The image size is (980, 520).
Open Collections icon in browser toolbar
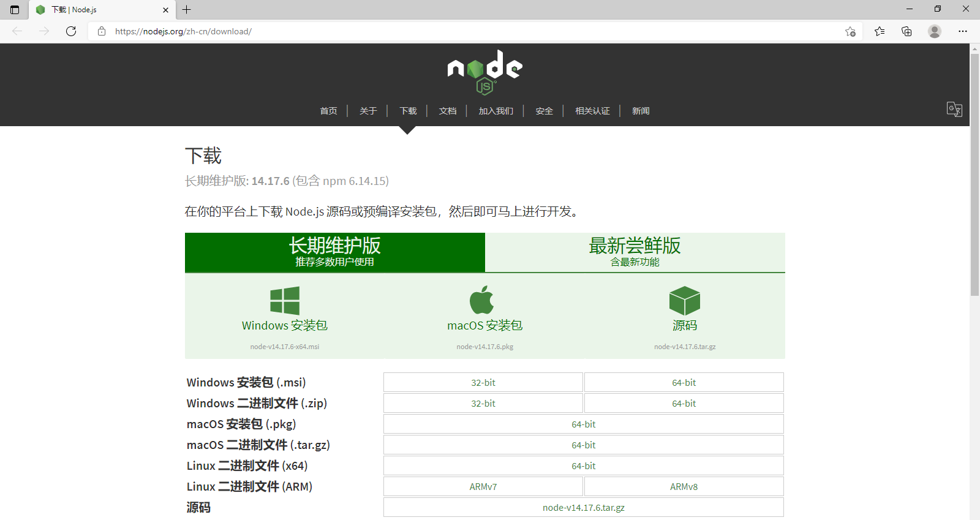907,31
